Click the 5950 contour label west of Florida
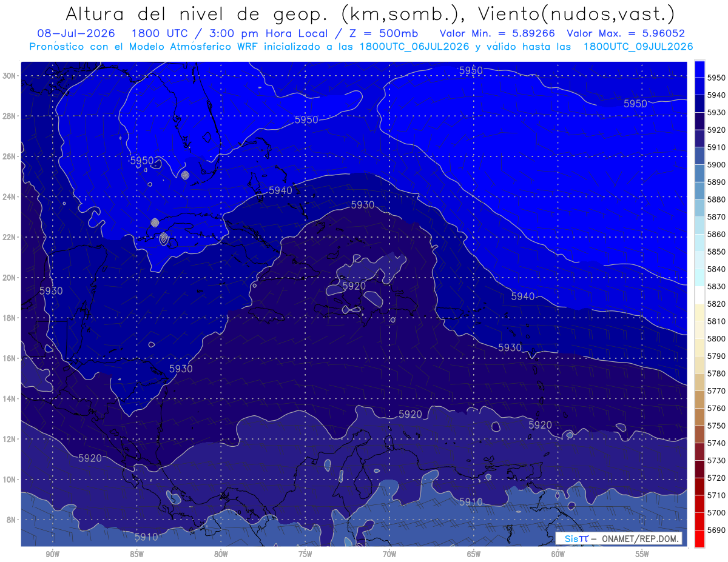728x562 pixels. tap(142, 161)
